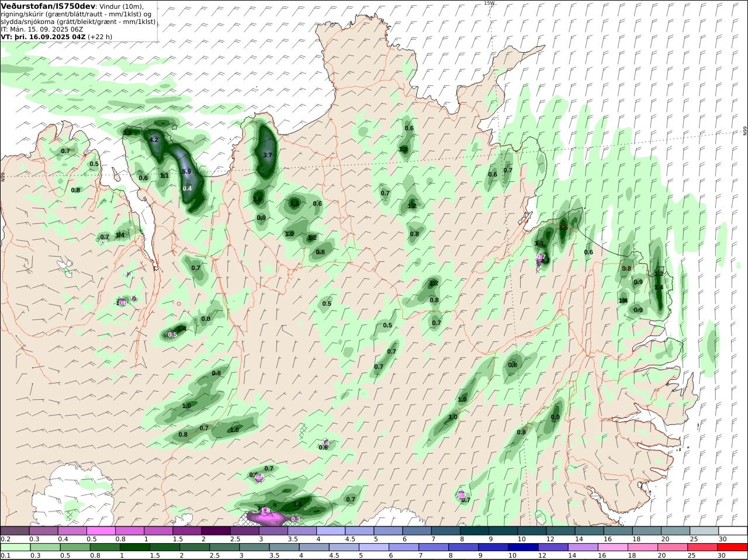The height and width of the screenshot is (560, 748).
Task: Click the valid time line 'VT: þri. 16.09.2025 04Z'
Action: tap(43, 37)
